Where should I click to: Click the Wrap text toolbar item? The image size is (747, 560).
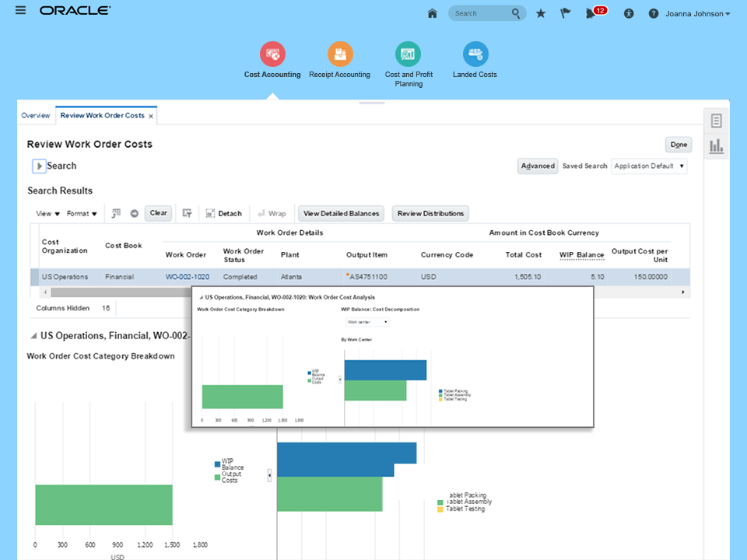[x=272, y=213]
